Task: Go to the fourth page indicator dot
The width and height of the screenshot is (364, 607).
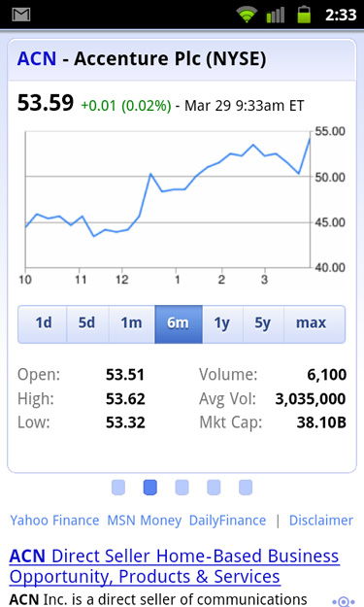Action: click(214, 488)
